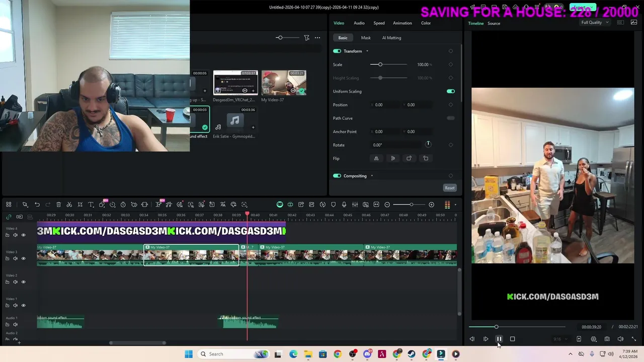
Task: Click the preview progress bar handle
Action: pyautogui.click(x=496, y=327)
